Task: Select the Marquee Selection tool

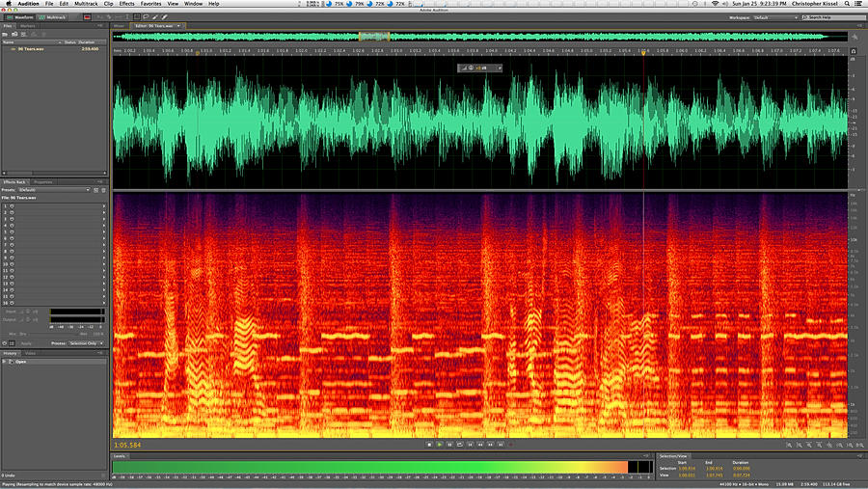Action: tap(137, 17)
